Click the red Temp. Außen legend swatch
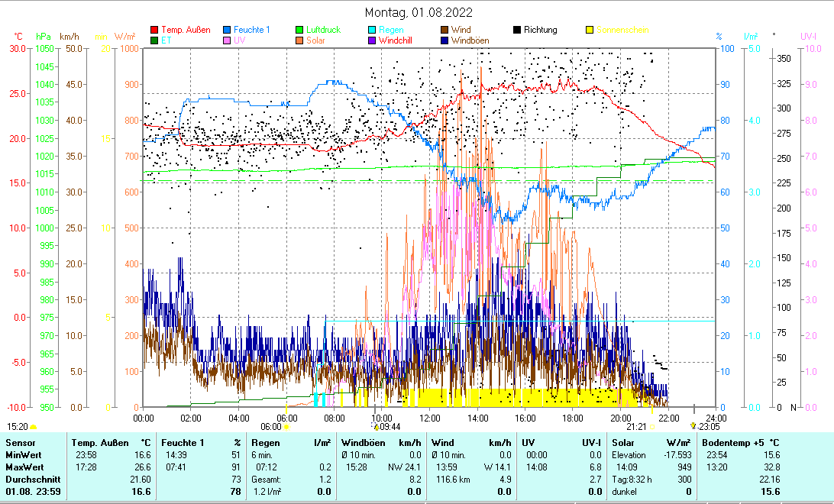 click(x=154, y=31)
